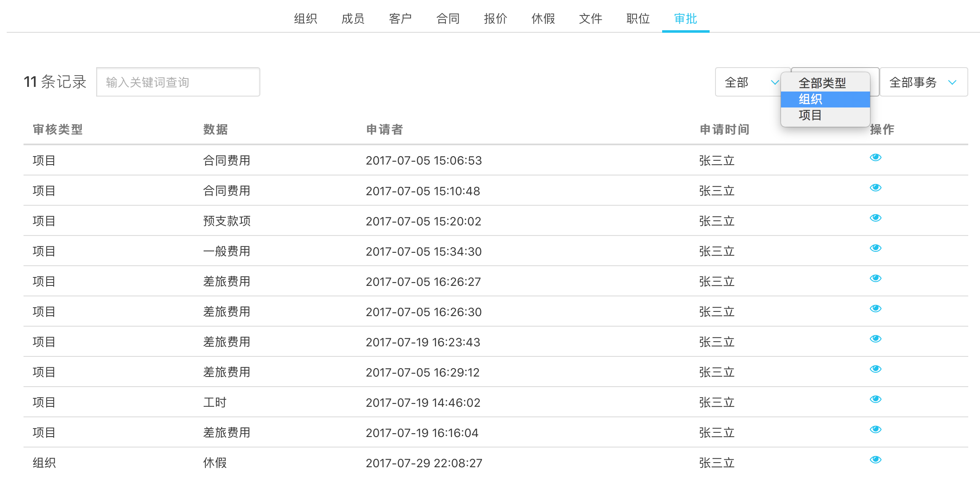Click the eye icon for 16:16:04 差旅费用 row

pos(875,429)
